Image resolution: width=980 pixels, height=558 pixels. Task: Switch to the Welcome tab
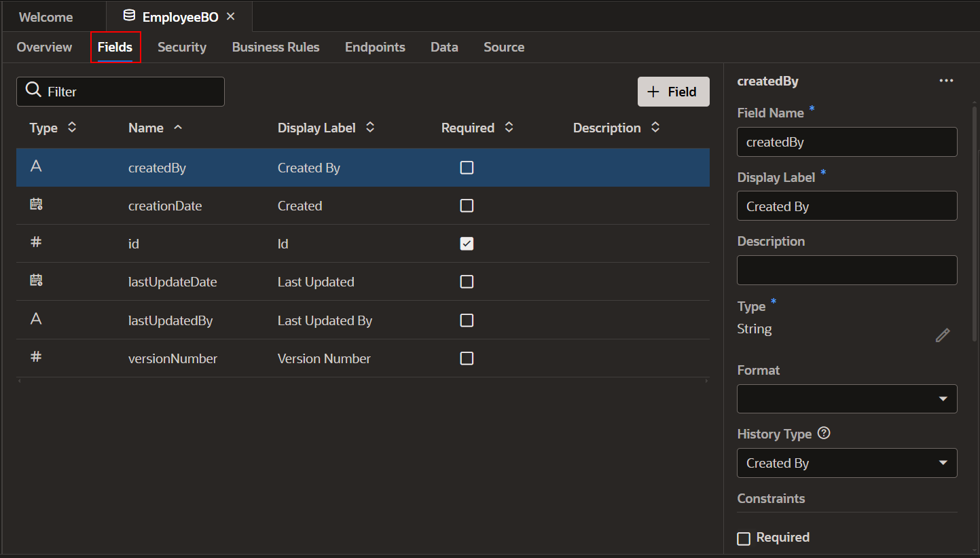46,17
